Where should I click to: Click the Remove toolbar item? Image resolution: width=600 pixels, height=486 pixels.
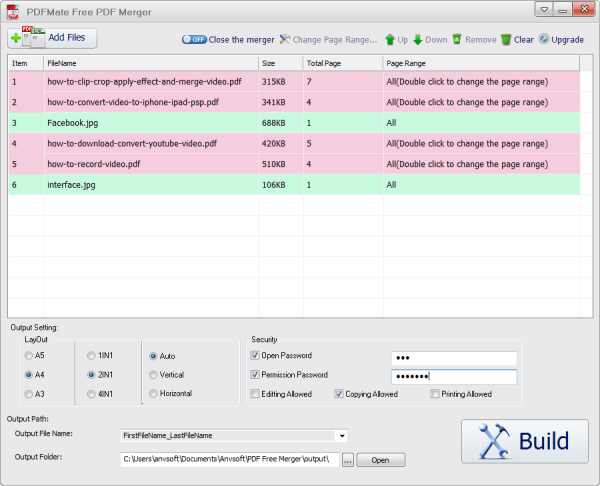click(x=474, y=39)
